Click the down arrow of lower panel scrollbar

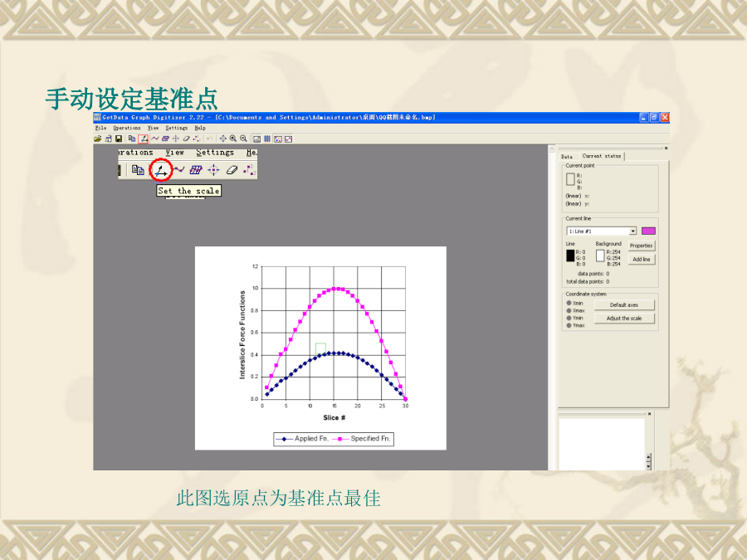click(x=650, y=465)
